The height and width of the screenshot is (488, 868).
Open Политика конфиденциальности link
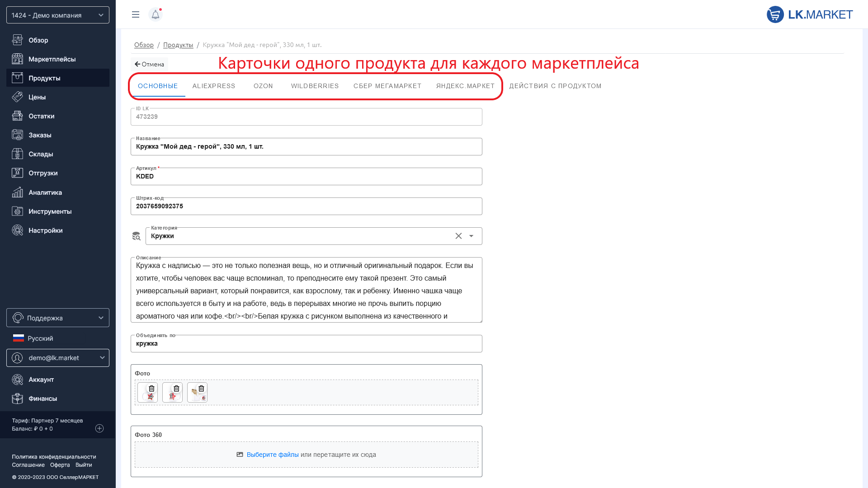[x=54, y=457]
